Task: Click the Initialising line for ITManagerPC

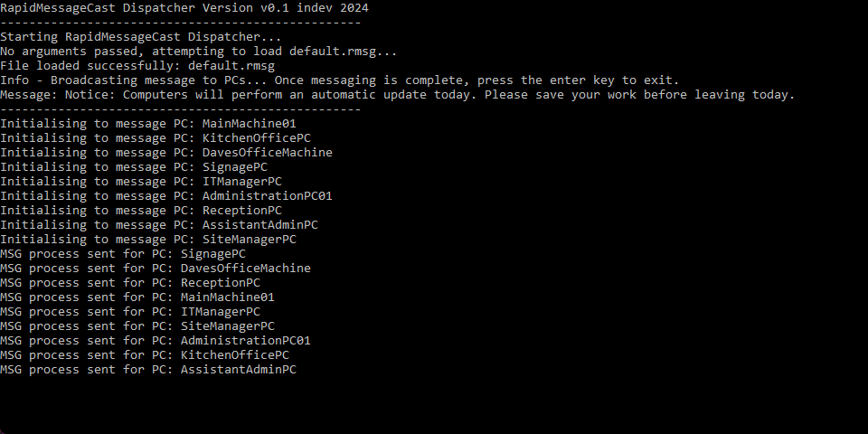Action: point(141,182)
